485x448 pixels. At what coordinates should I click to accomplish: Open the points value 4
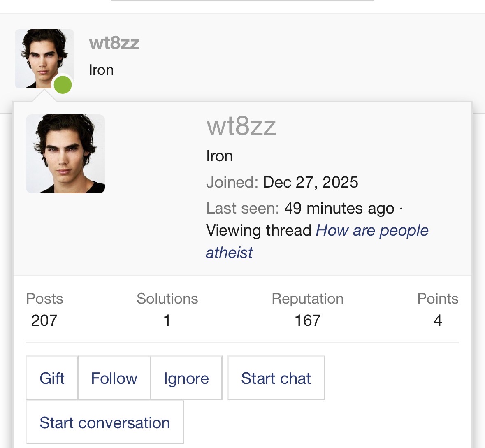point(438,320)
